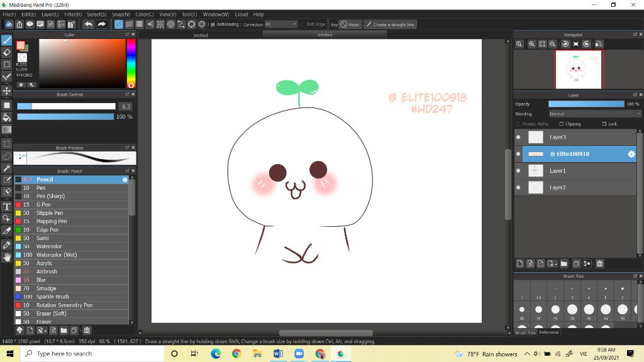Viewport: 644px width, 362px height.
Task: Open the Correction value dropdown
Action: pyautogui.click(x=281, y=25)
